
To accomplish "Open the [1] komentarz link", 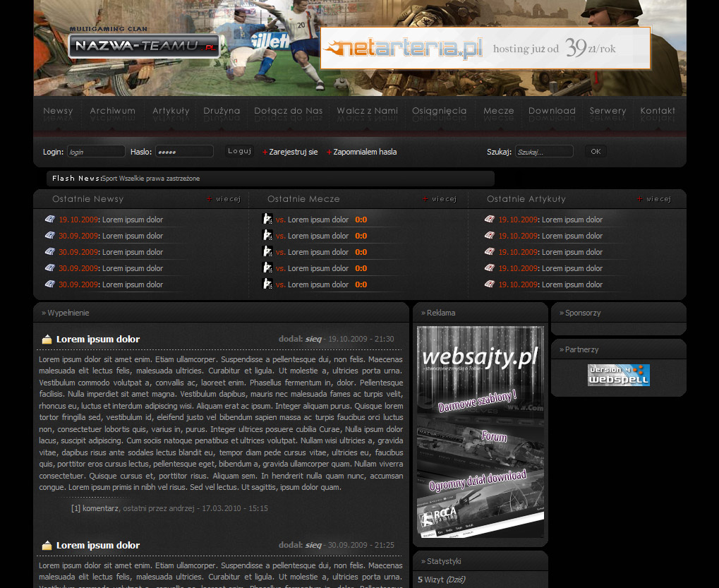I will (95, 508).
